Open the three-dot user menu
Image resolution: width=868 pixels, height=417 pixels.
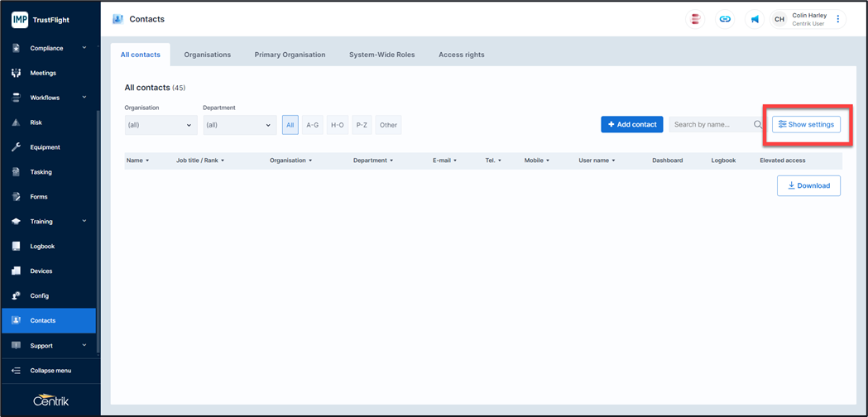(x=838, y=19)
